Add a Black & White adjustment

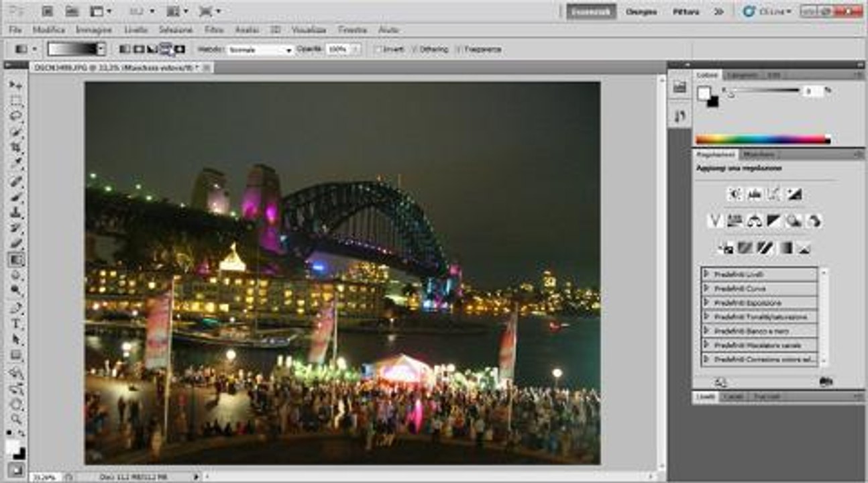[x=774, y=221]
